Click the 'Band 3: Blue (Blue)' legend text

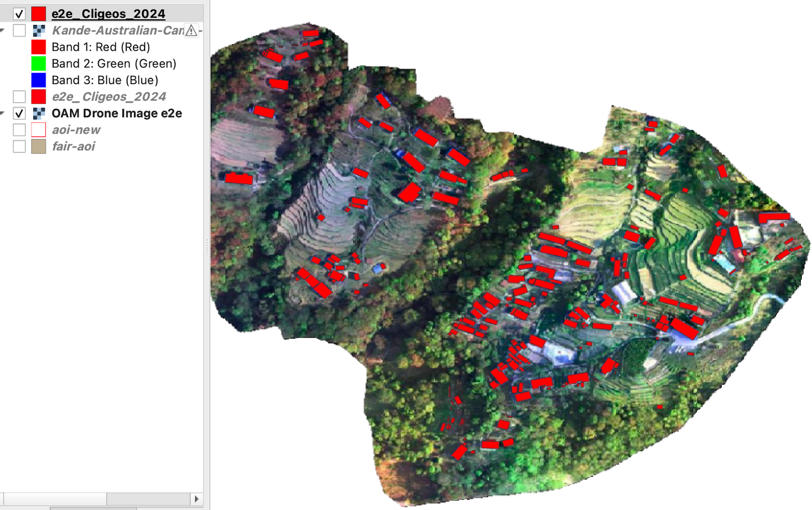pyautogui.click(x=105, y=80)
